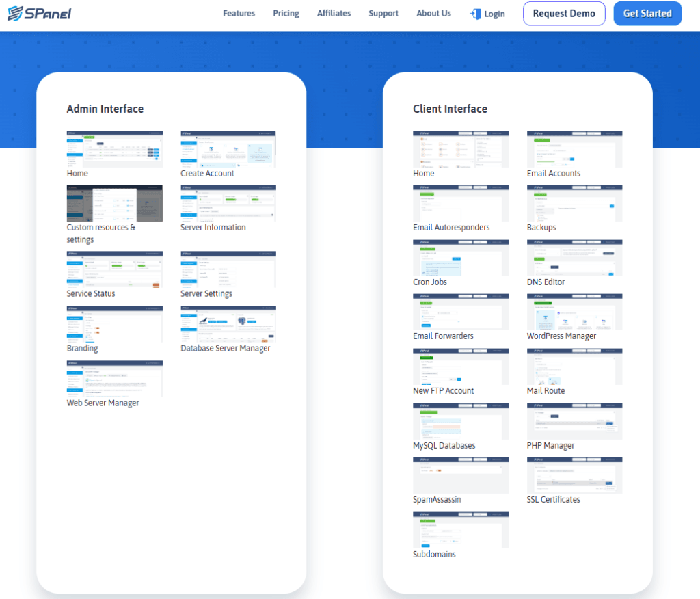The width and height of the screenshot is (700, 599).
Task: Click the 'WordPress Manager' caption text
Action: (561, 336)
